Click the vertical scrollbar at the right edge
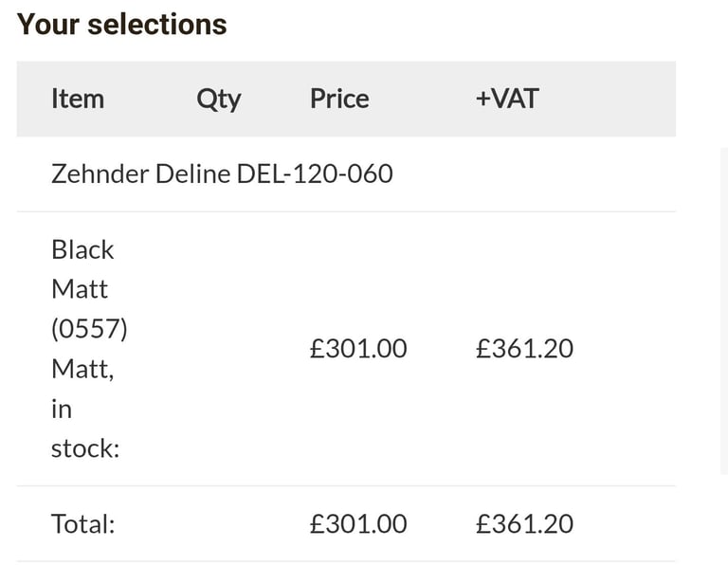 coord(724,311)
